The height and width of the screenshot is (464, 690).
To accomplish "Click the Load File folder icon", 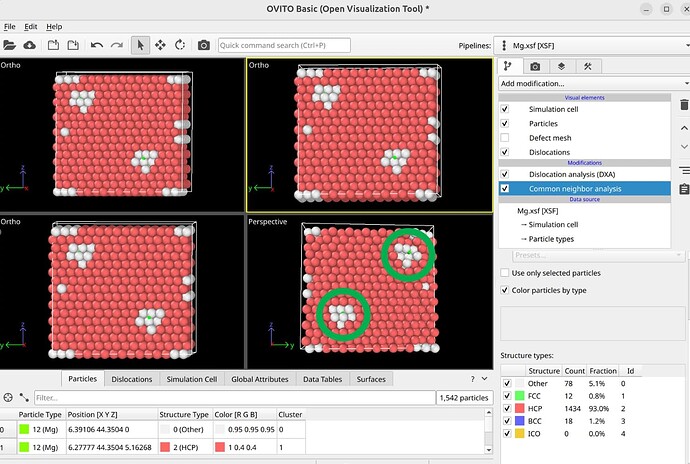I will (10, 45).
